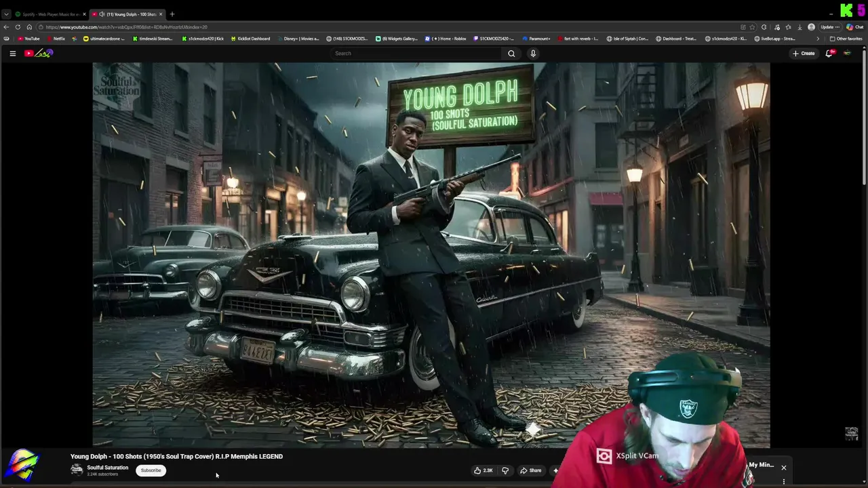Open the YouTube bookmark
This screenshot has height=488, width=868.
(28, 39)
